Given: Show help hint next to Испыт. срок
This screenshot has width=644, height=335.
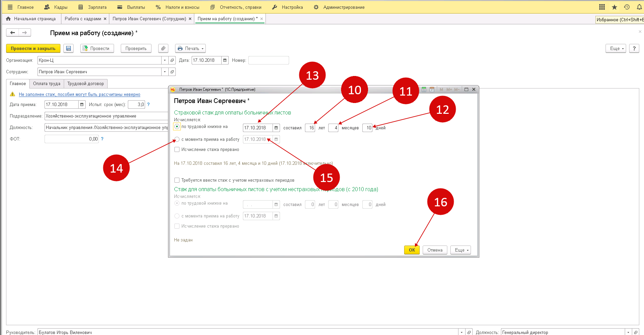Looking at the screenshot, I should (x=148, y=105).
